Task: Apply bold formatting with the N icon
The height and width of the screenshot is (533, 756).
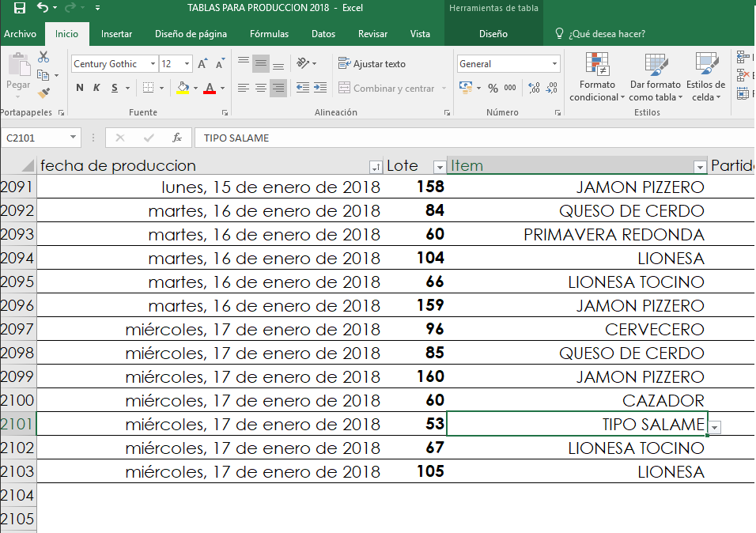Action: [x=79, y=87]
